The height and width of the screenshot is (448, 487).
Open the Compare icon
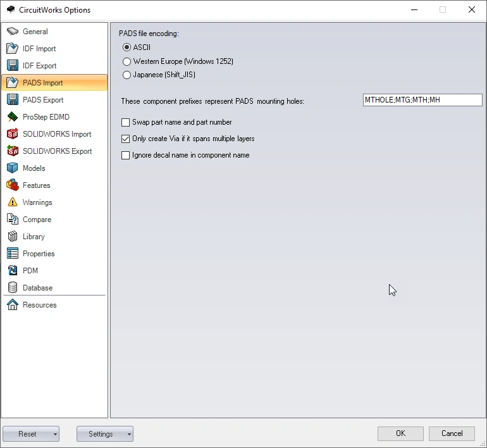(x=13, y=220)
